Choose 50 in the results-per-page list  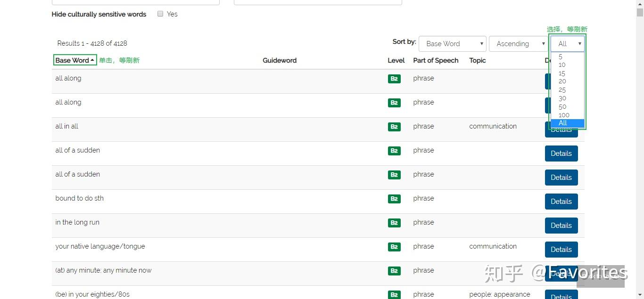[562, 106]
